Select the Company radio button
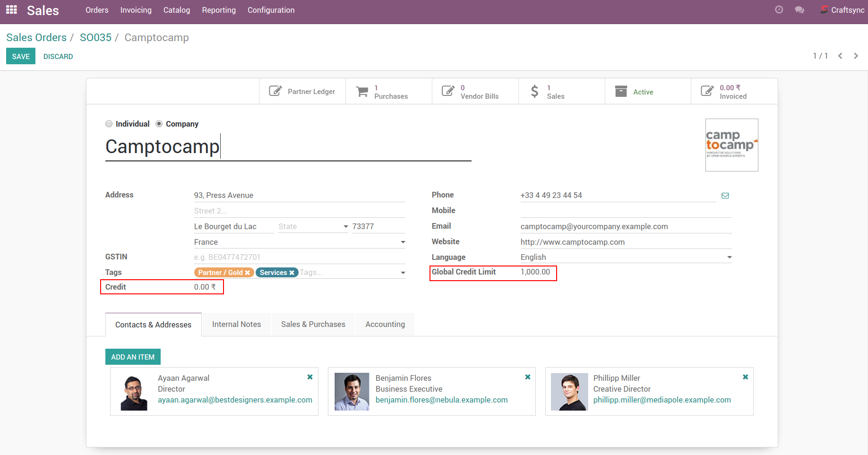Screen dimensions: 868x455 [x=159, y=124]
